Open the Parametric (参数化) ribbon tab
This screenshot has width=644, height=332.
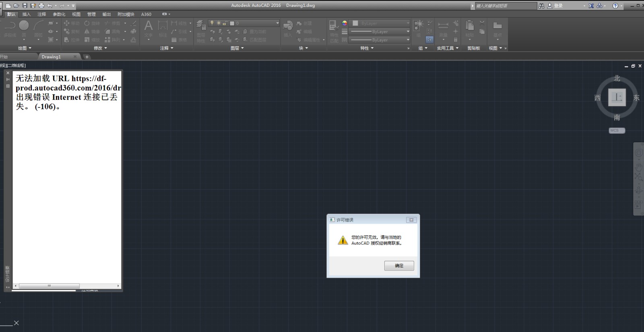(59, 14)
